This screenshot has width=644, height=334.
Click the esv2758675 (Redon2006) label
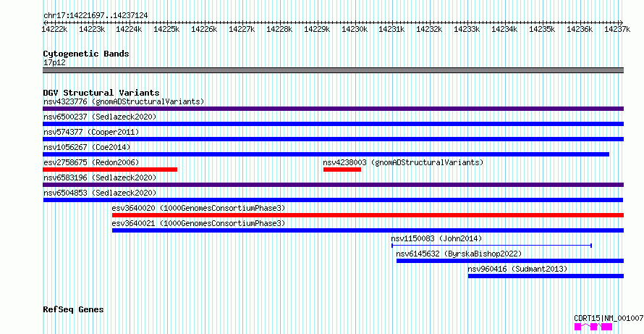pos(91,162)
